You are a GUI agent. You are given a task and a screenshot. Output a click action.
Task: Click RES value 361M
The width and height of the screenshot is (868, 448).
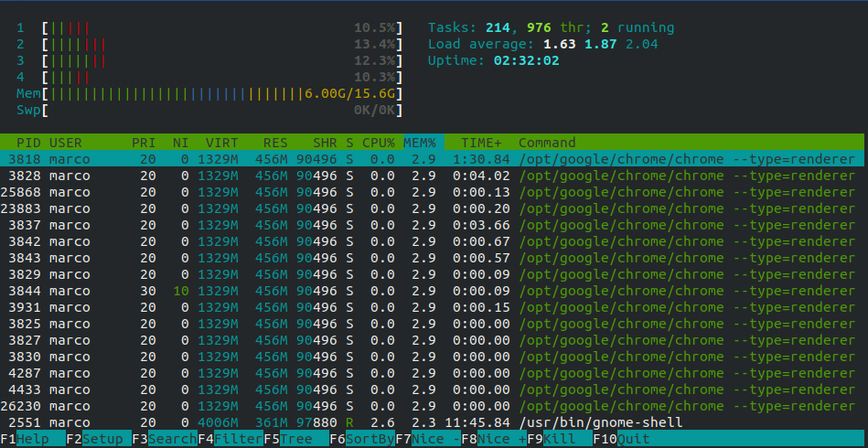pyautogui.click(x=272, y=422)
